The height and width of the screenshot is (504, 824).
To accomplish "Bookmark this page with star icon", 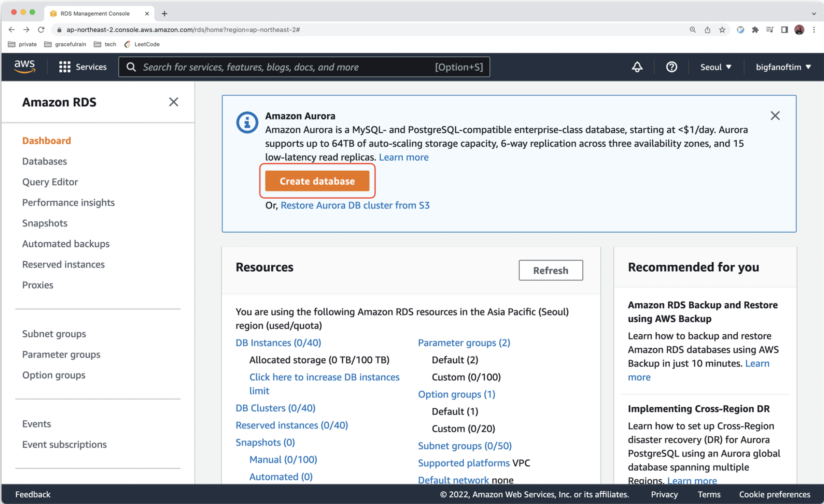I will tap(722, 30).
